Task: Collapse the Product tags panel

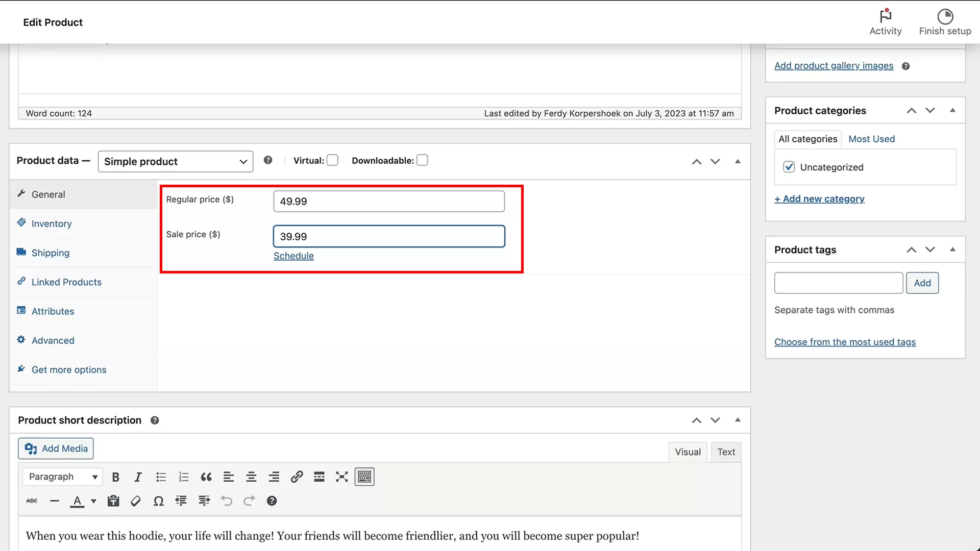Action: click(x=953, y=249)
